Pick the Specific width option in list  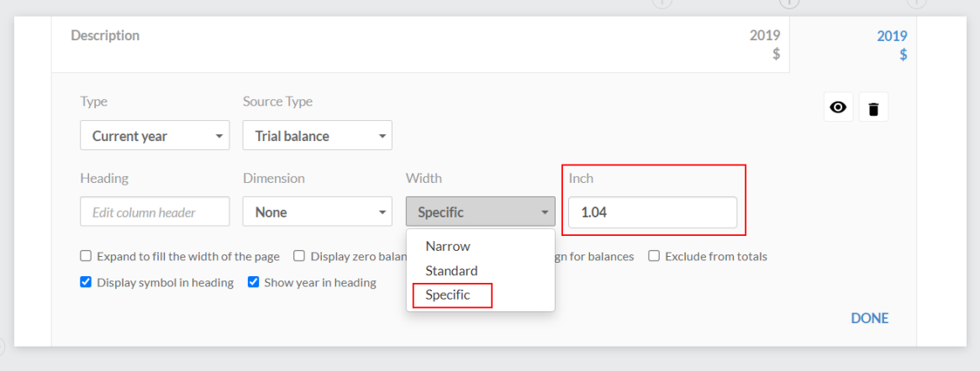click(448, 295)
